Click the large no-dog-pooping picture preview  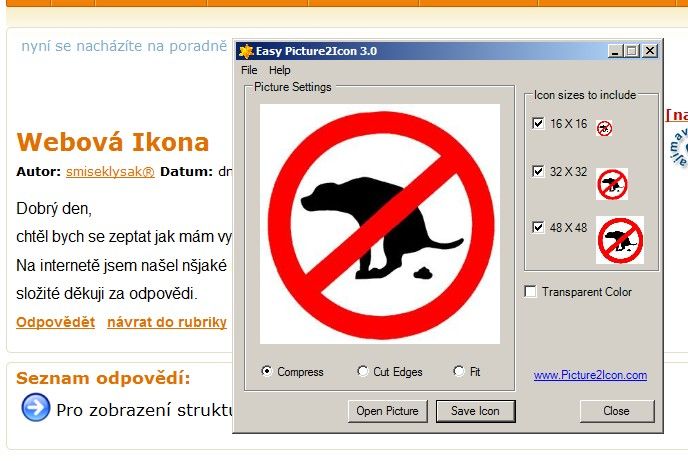point(380,224)
